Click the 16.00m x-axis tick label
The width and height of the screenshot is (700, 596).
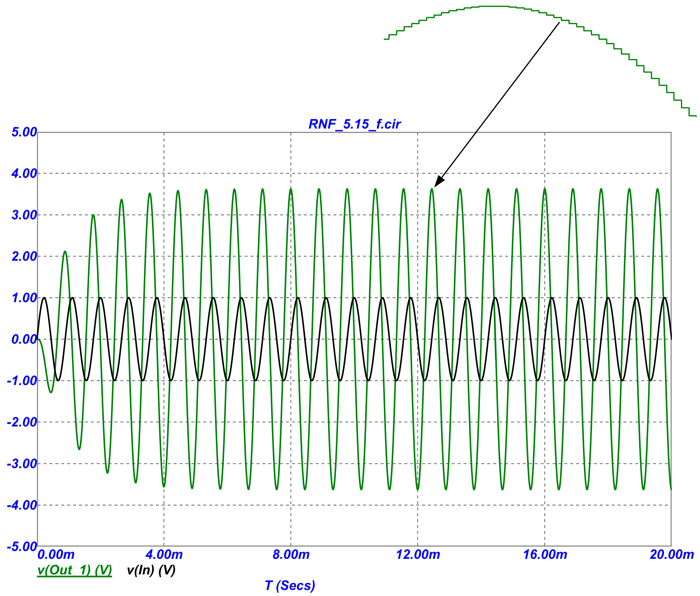point(545,554)
